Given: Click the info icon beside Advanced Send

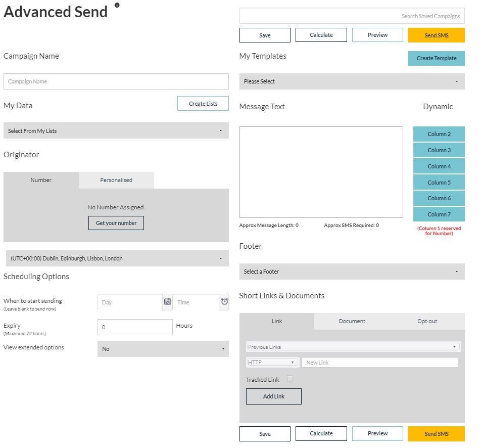Looking at the screenshot, I should pyautogui.click(x=118, y=6).
